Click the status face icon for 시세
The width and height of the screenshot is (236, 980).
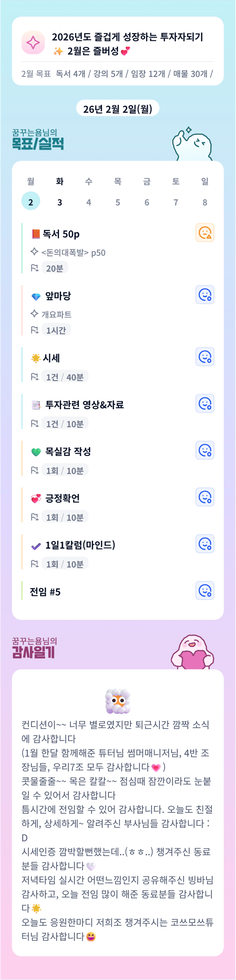(x=205, y=357)
